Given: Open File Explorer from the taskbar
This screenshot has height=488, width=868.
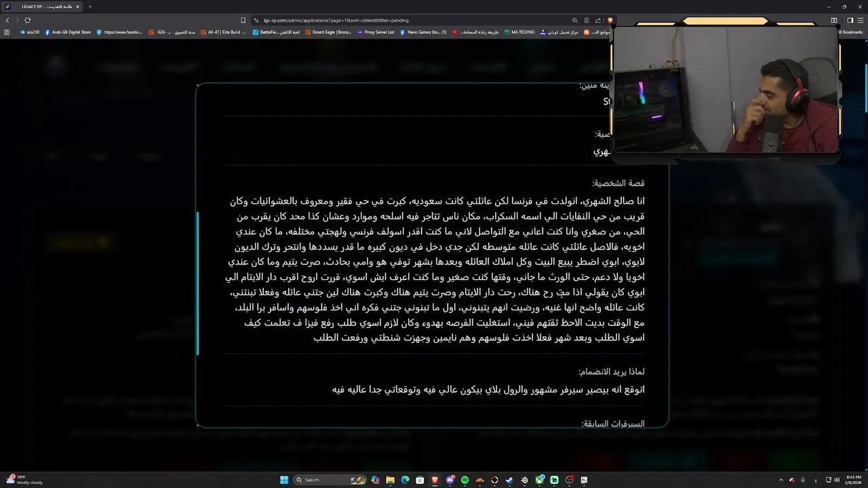Looking at the screenshot, I should point(390,480).
